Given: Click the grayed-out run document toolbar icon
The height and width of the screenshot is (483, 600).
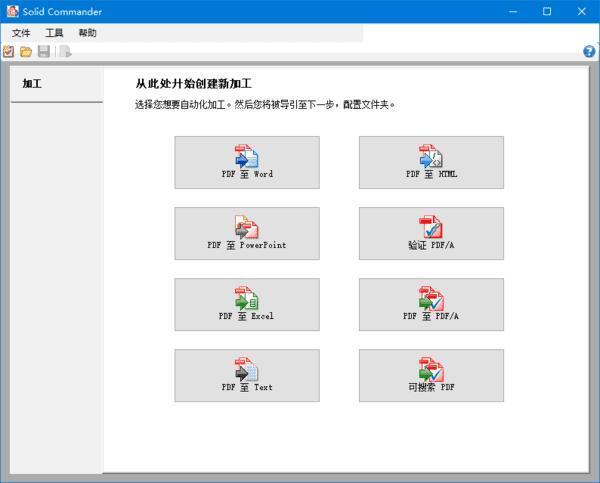Looking at the screenshot, I should pyautogui.click(x=65, y=51).
